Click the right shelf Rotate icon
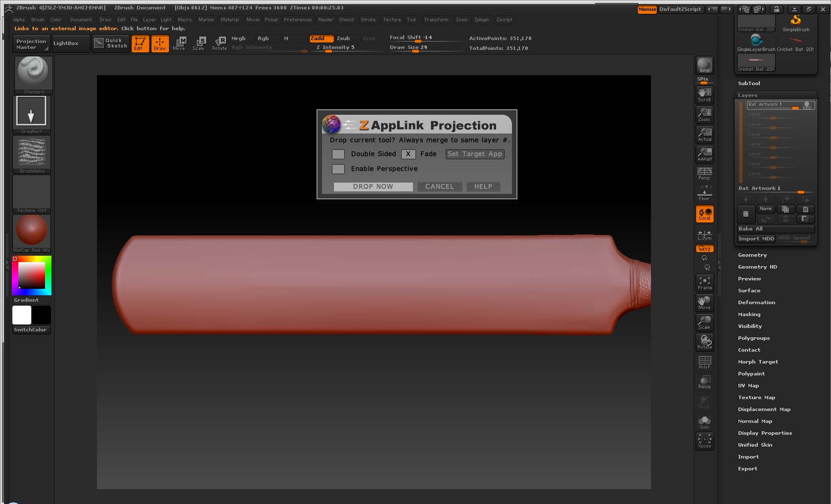Image resolution: width=831 pixels, height=504 pixels. pyautogui.click(x=704, y=342)
